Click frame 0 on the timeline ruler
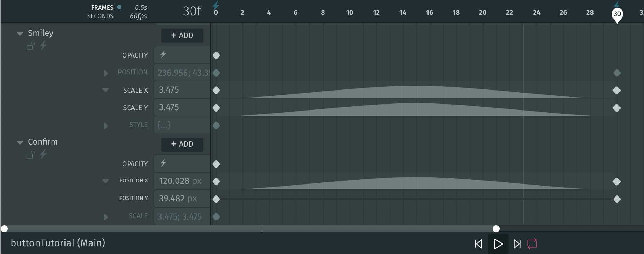 216,13
